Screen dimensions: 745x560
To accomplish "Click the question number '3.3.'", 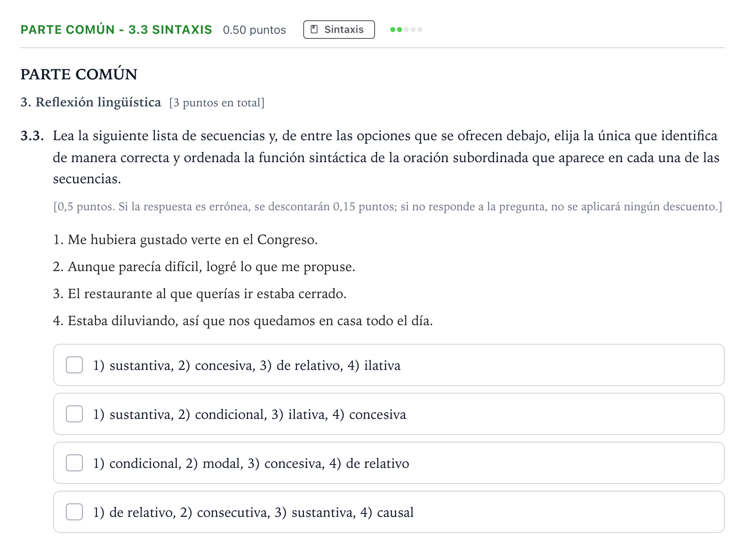I will point(32,136).
